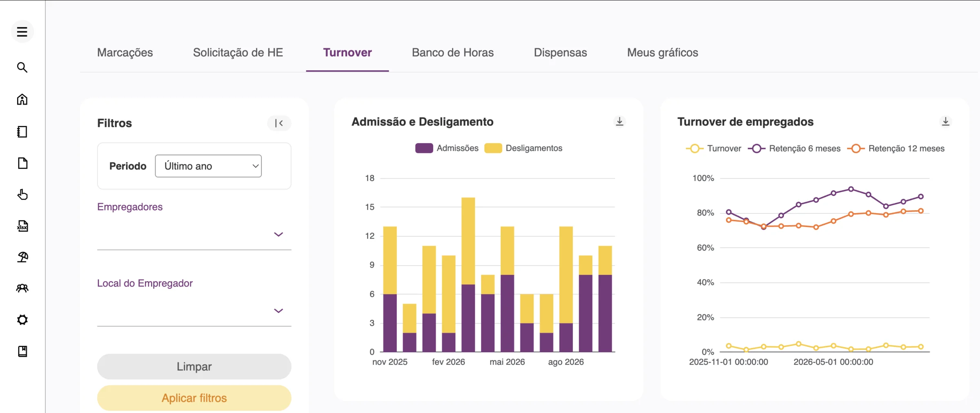Download the Admissão e Desligamento chart
This screenshot has width=980, height=413.
click(x=619, y=122)
